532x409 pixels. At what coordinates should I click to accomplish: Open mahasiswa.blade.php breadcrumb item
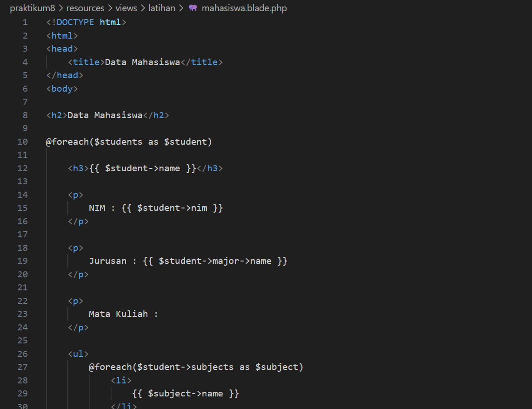[x=244, y=8]
